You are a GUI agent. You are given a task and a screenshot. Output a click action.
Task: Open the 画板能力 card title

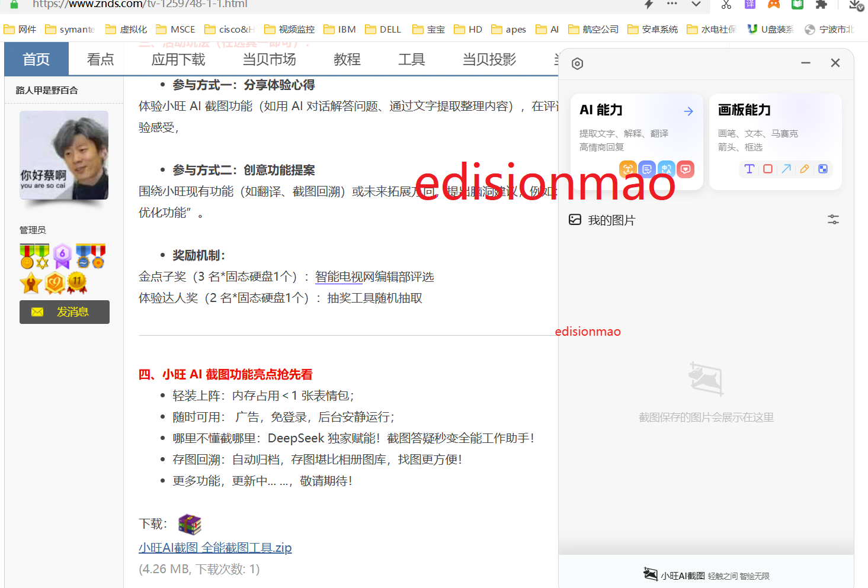point(744,110)
